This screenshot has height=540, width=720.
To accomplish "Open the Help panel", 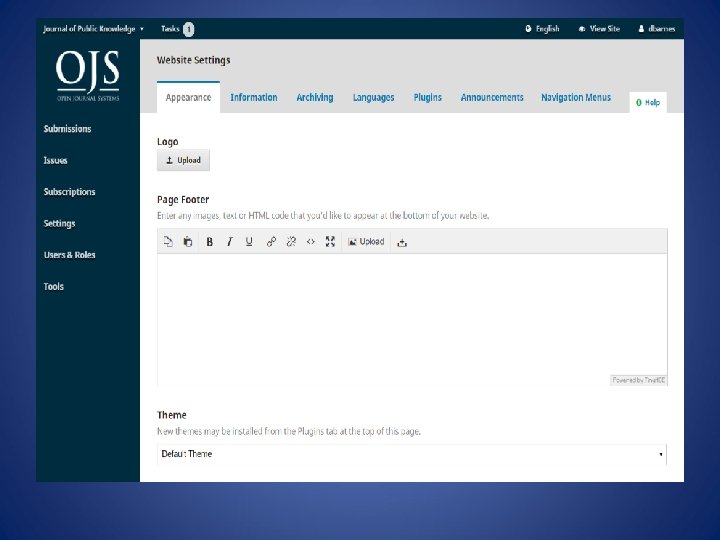I will click(648, 102).
